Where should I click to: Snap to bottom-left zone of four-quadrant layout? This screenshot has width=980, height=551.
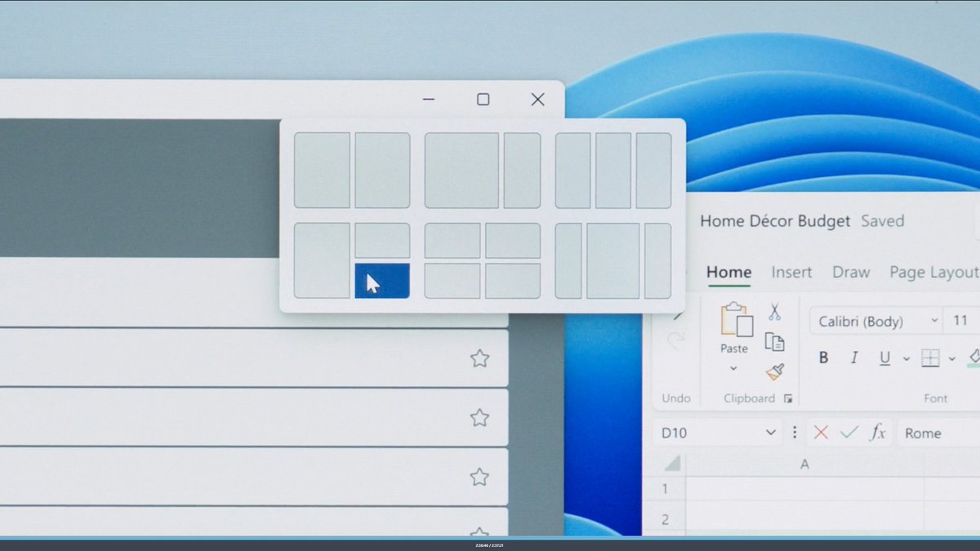452,281
